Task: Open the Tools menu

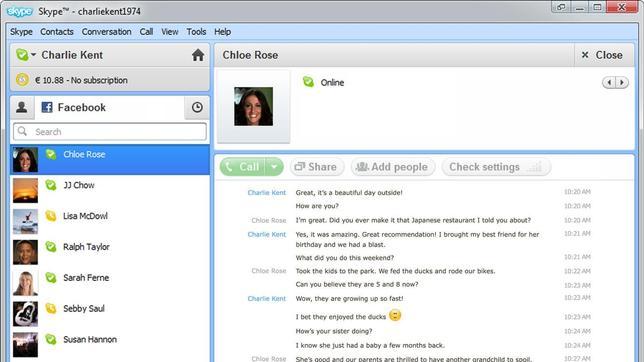Action: click(196, 32)
